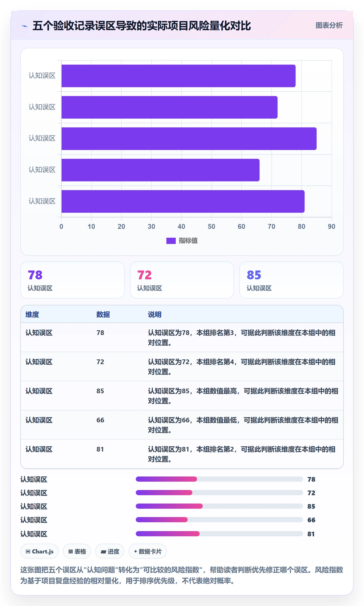Click x-axis tick label 40
364x606 pixels.
(181, 227)
